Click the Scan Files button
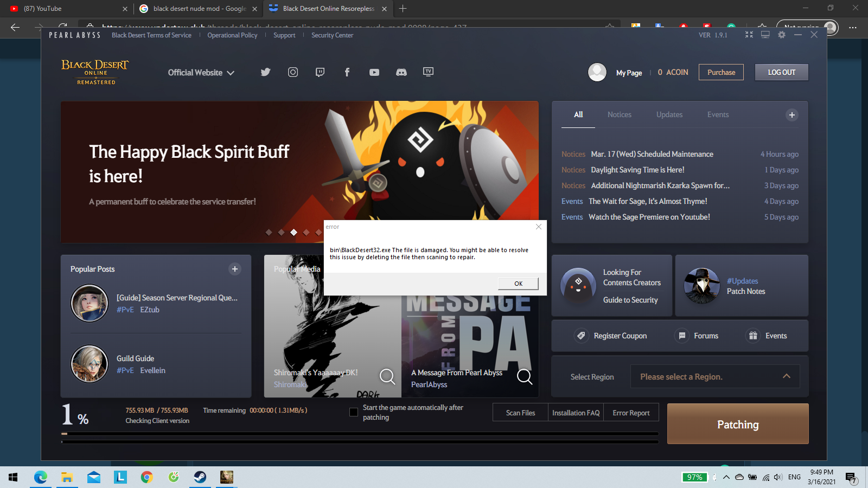 (x=520, y=413)
